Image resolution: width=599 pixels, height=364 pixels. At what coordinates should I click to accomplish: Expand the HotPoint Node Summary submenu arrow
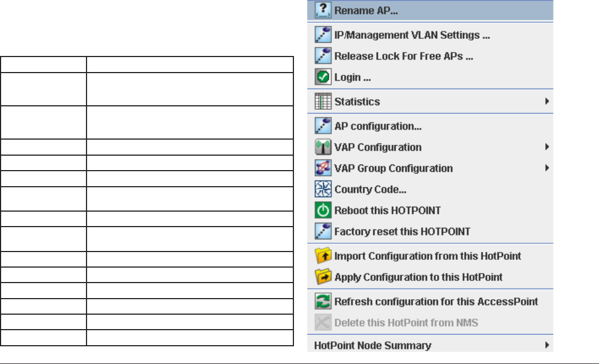[x=547, y=345]
